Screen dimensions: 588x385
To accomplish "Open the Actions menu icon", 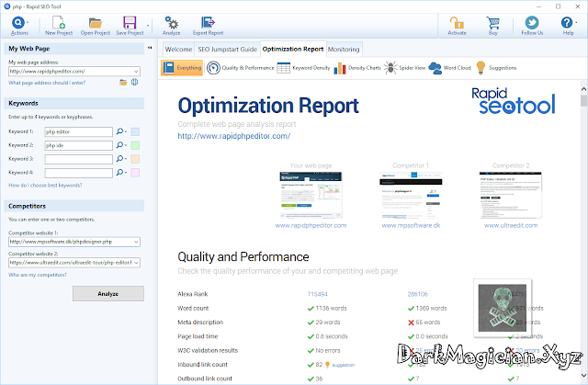I will (x=17, y=23).
